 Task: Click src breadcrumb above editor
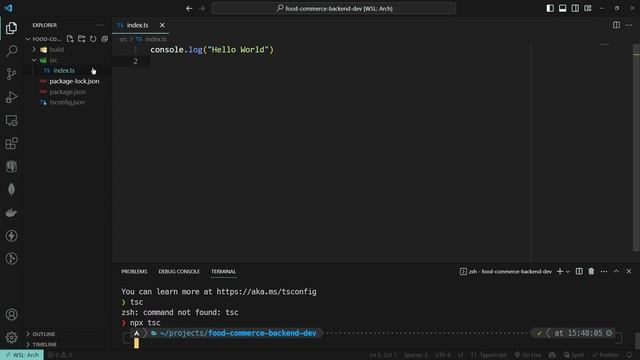click(123, 39)
